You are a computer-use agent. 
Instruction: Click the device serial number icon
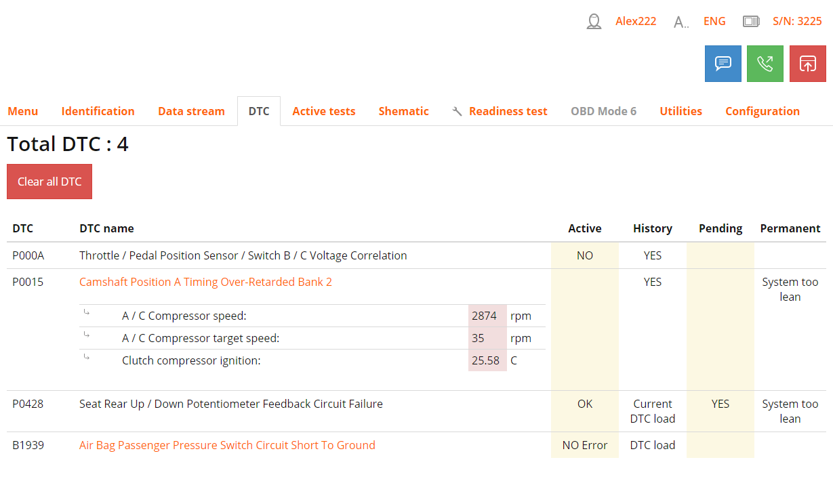(751, 22)
